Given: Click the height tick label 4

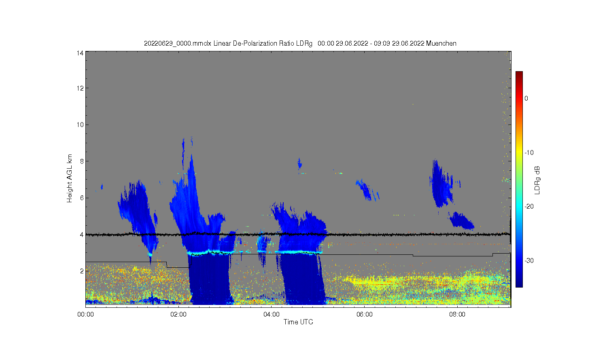Looking at the screenshot, I should pos(82,235).
